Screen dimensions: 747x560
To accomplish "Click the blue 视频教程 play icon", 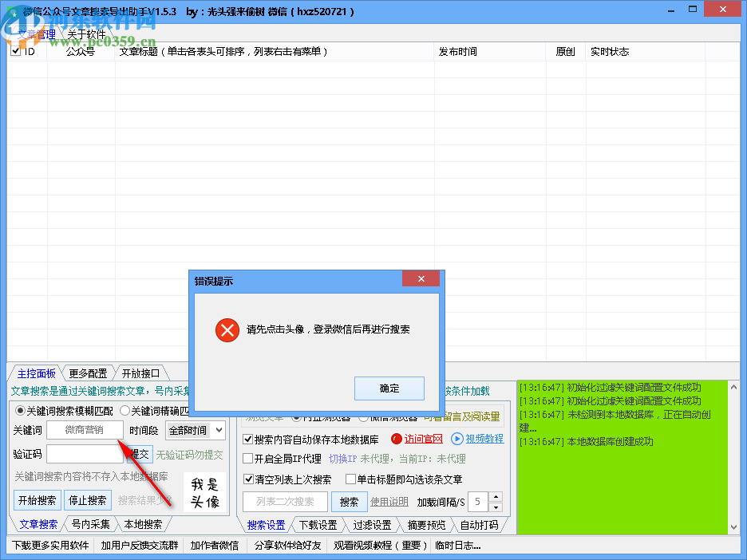I will [458, 439].
